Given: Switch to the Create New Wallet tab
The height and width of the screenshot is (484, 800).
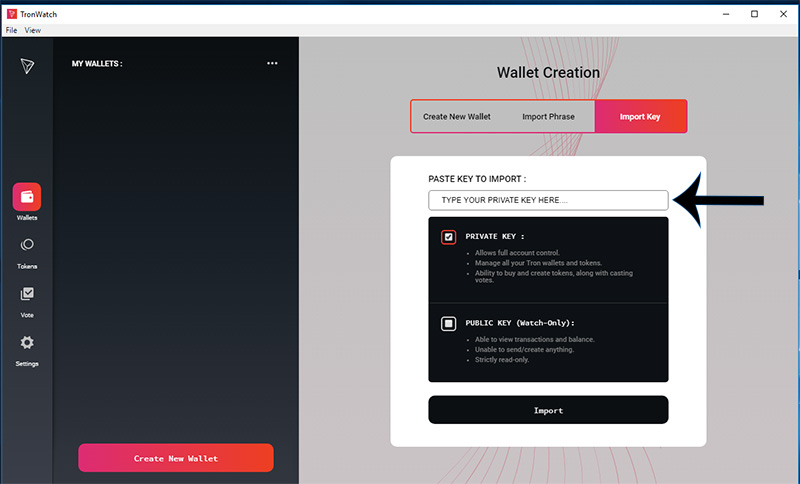Looking at the screenshot, I should 457,116.
